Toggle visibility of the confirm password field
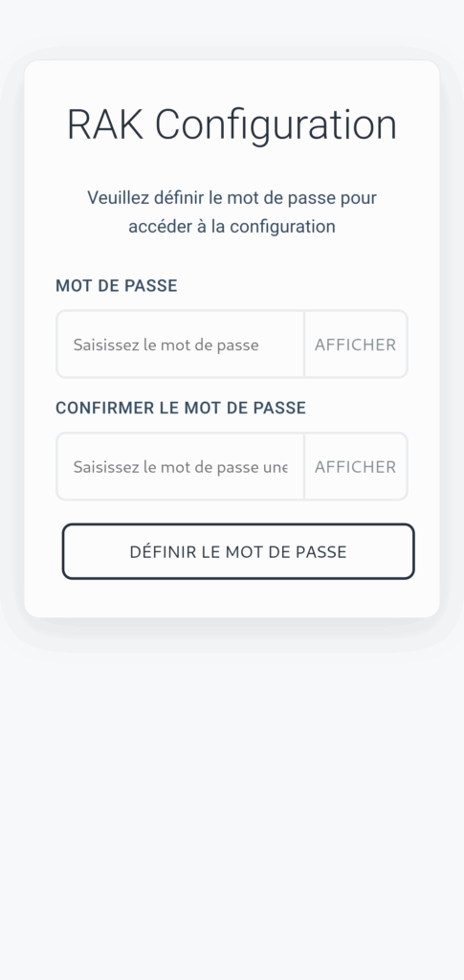Image resolution: width=464 pixels, height=980 pixels. click(x=355, y=467)
